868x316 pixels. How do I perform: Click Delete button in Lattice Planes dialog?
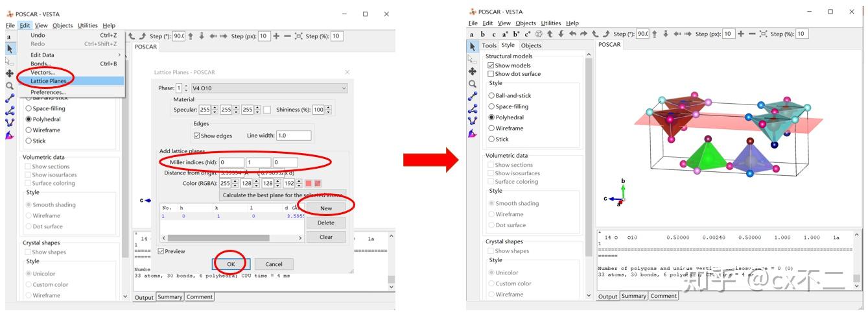point(326,223)
